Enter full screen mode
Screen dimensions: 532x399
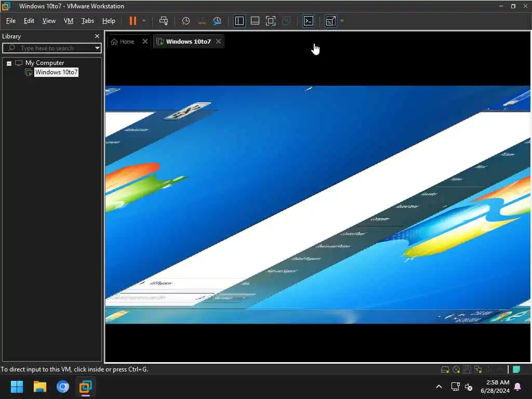click(x=270, y=21)
